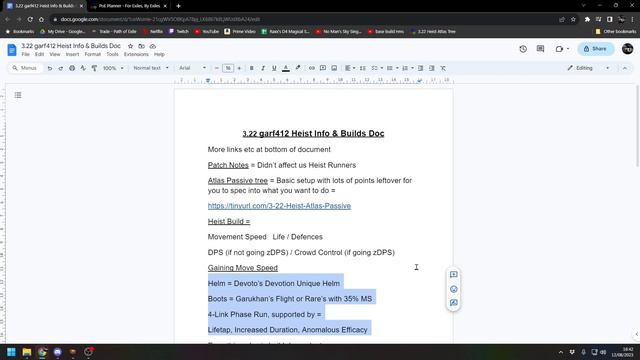The image size is (640, 360).
Task: Add comment using the side margin button
Action: [x=453, y=275]
